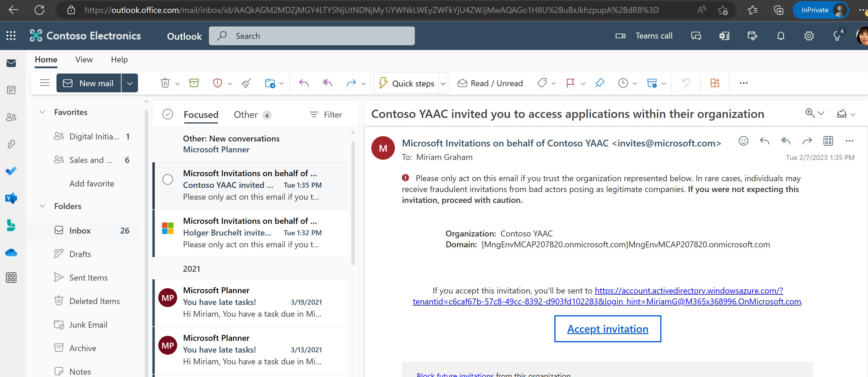Open the Sent Items folder
Image resolution: width=868 pixels, height=377 pixels.
84,277
